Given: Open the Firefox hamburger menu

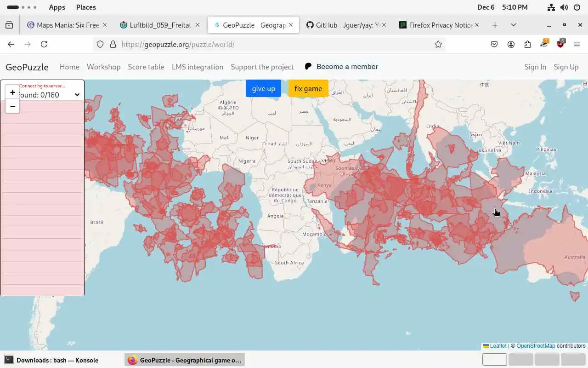Looking at the screenshot, I should [x=577, y=44].
